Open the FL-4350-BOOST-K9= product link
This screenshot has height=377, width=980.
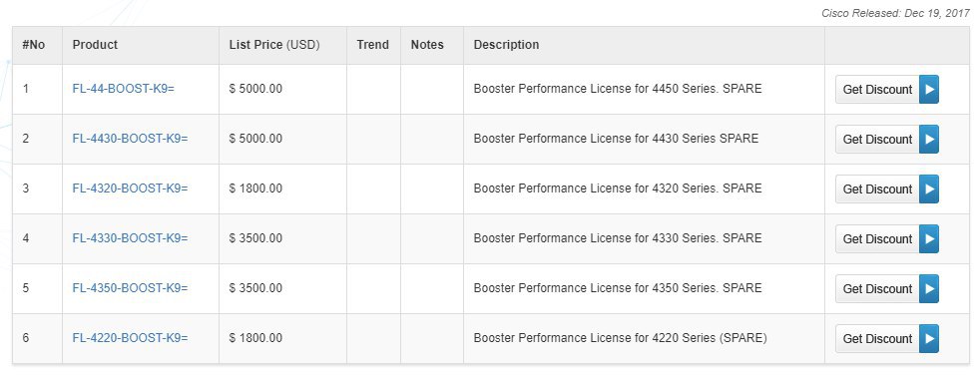[x=130, y=288]
